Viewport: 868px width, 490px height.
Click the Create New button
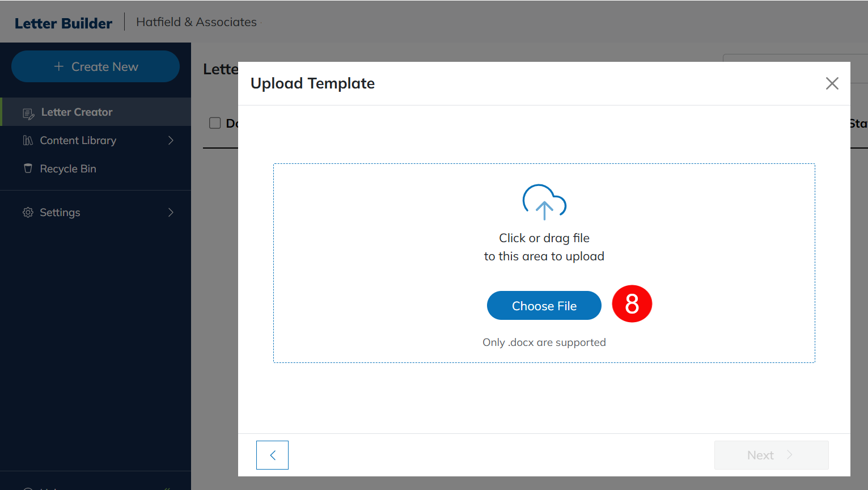pyautogui.click(x=95, y=66)
